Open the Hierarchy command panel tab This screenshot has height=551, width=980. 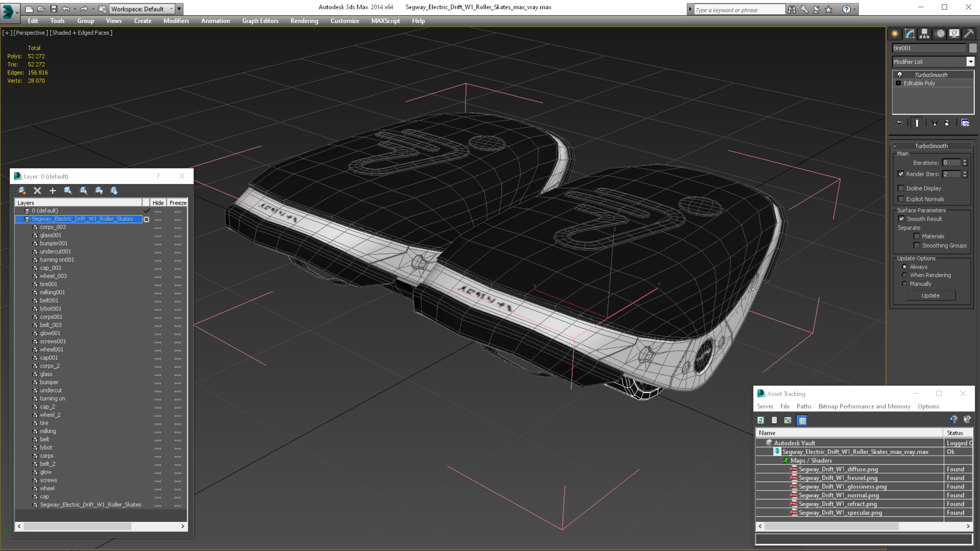[925, 34]
